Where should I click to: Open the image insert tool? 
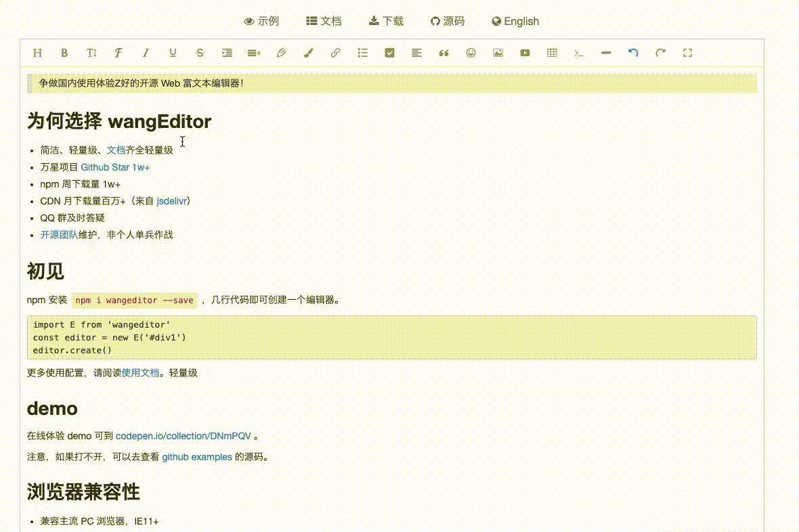tap(498, 52)
